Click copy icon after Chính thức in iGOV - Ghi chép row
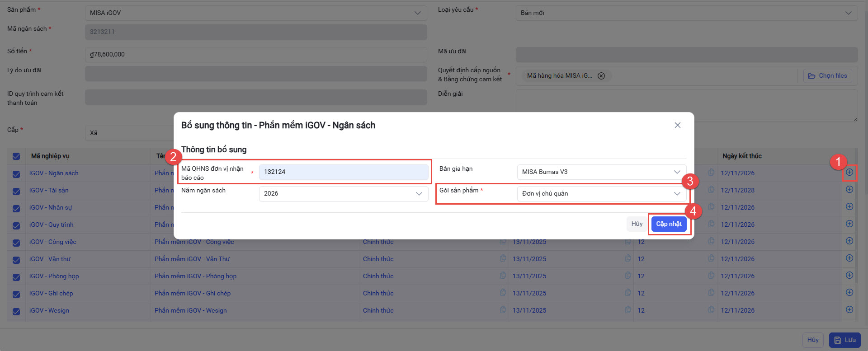 503,292
